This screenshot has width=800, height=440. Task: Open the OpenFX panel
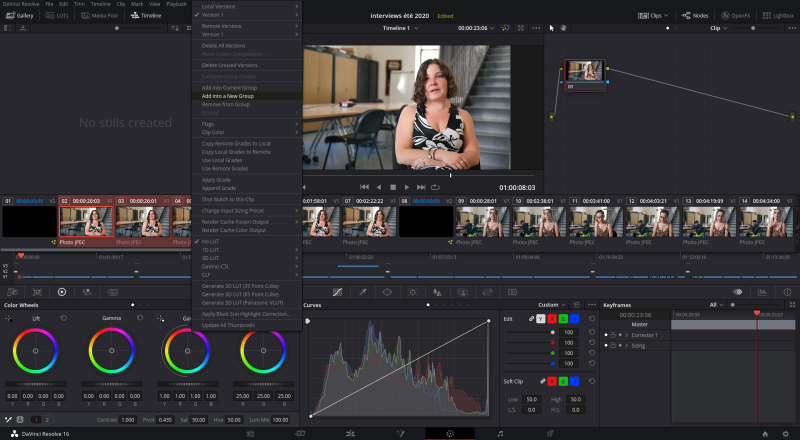click(x=736, y=16)
